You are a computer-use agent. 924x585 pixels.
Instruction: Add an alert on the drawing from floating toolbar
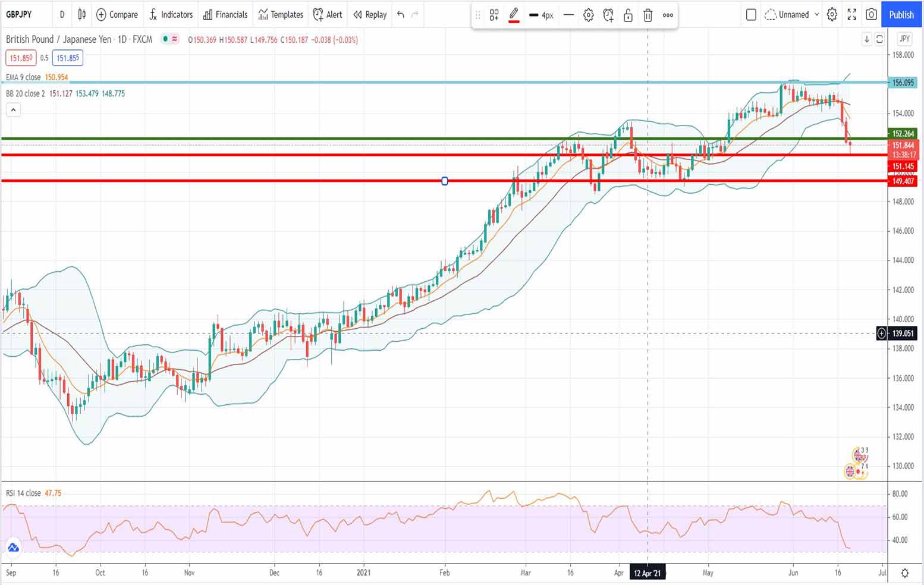608,15
